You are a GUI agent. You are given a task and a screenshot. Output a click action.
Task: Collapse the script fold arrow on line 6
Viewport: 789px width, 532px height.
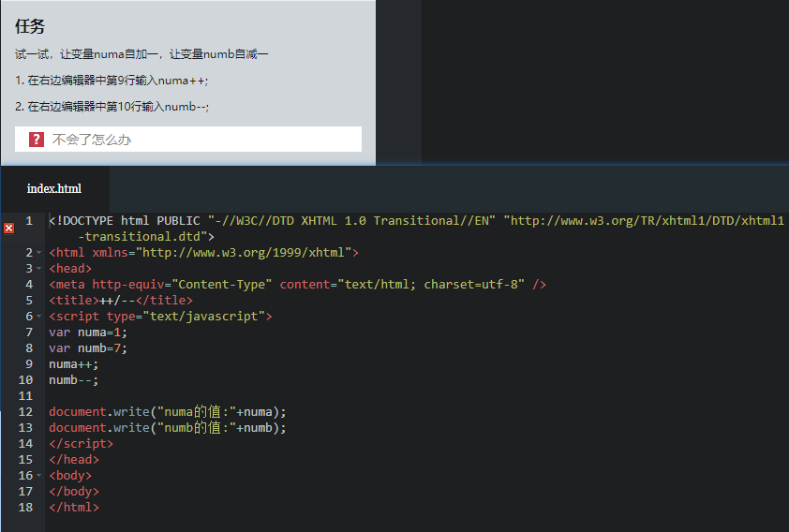tap(38, 317)
